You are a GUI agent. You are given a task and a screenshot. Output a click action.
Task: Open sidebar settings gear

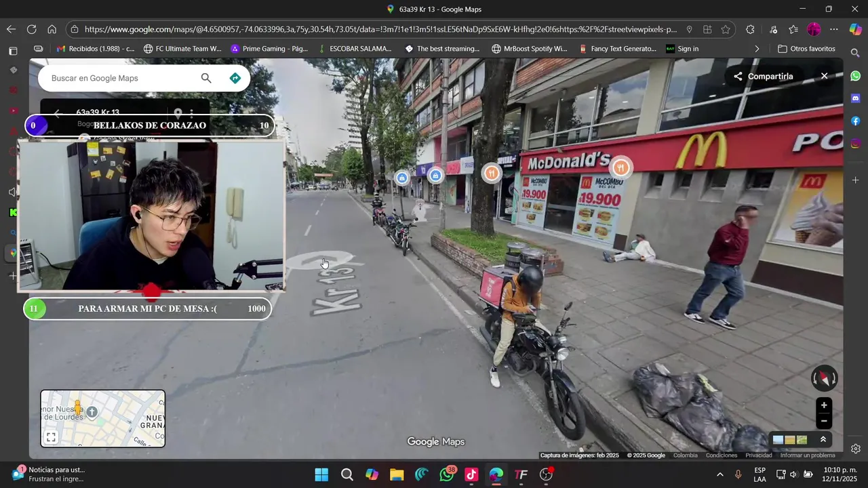pos(855,449)
